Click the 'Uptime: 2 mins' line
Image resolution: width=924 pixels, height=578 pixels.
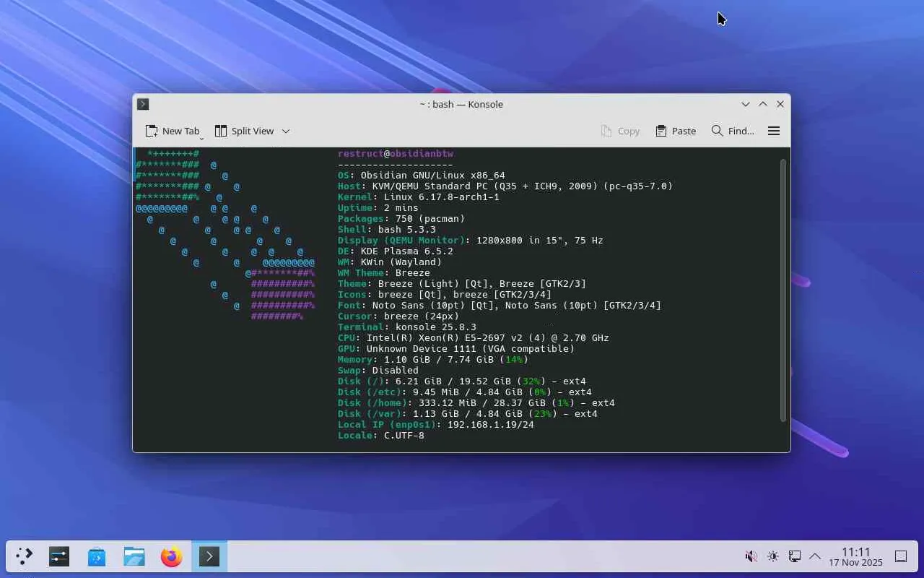click(x=378, y=207)
